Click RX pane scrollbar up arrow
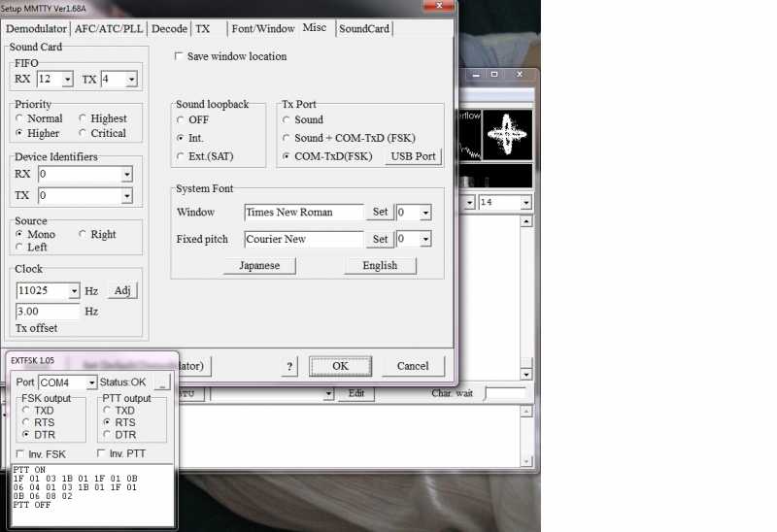 pos(526,221)
